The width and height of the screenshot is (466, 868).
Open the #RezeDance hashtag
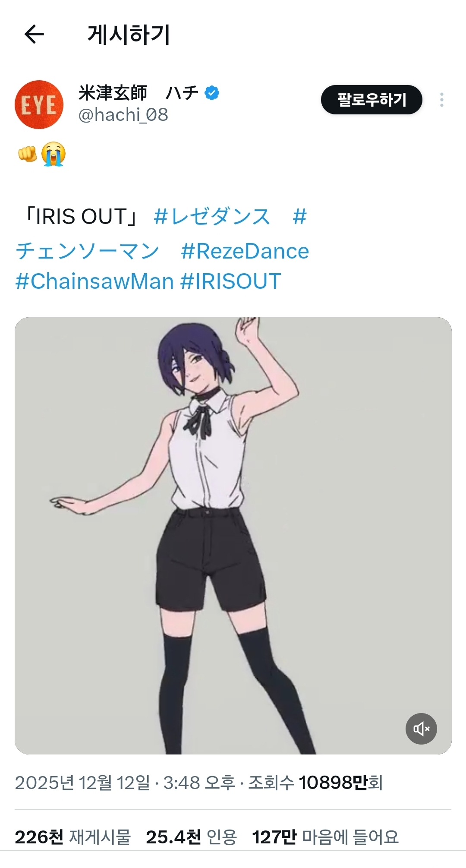[x=245, y=251]
